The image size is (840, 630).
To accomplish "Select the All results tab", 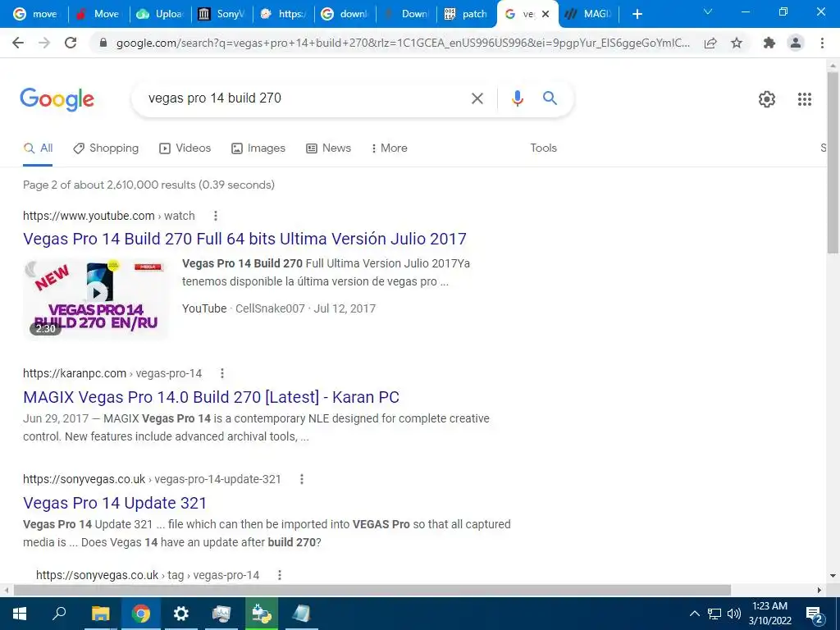I will [x=38, y=148].
